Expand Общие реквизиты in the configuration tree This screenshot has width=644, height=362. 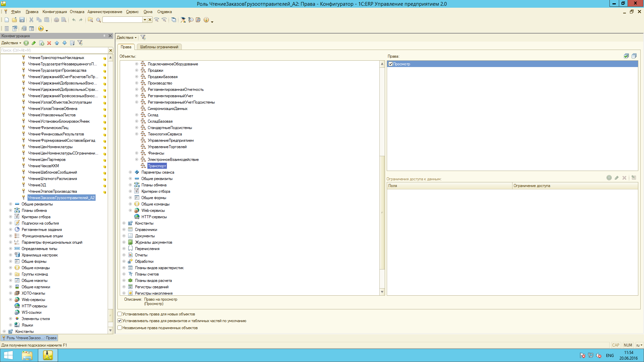pos(10,204)
